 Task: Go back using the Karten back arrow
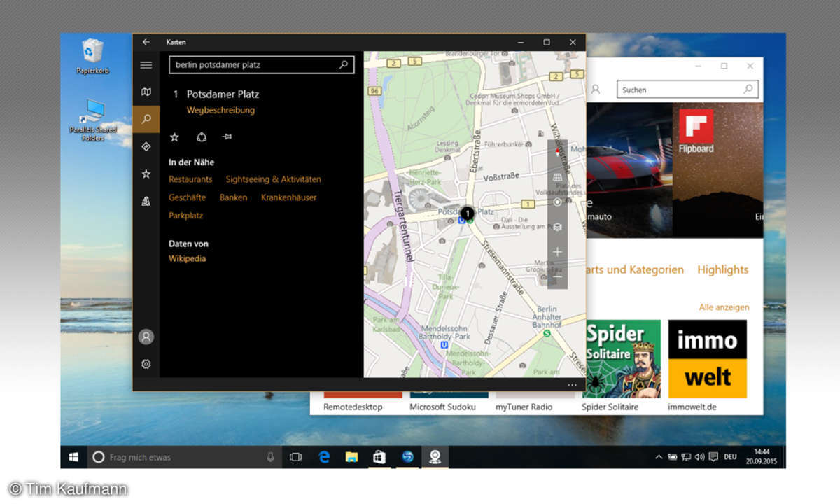click(146, 42)
